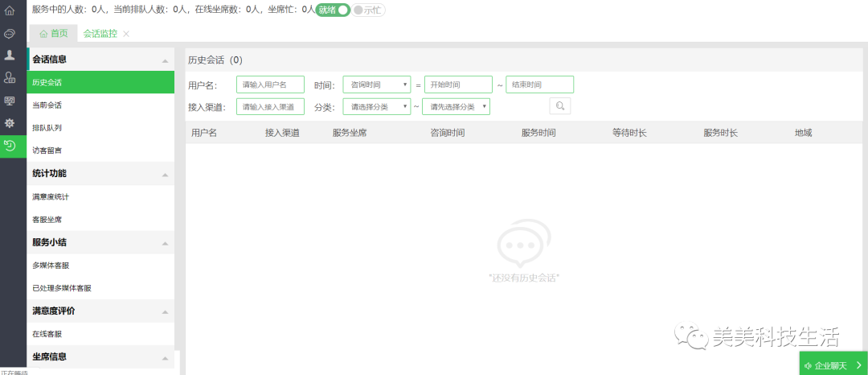Viewport: 868px width, 375px height.
Task: Toggle the 就绪 ready switch
Action: (x=333, y=10)
